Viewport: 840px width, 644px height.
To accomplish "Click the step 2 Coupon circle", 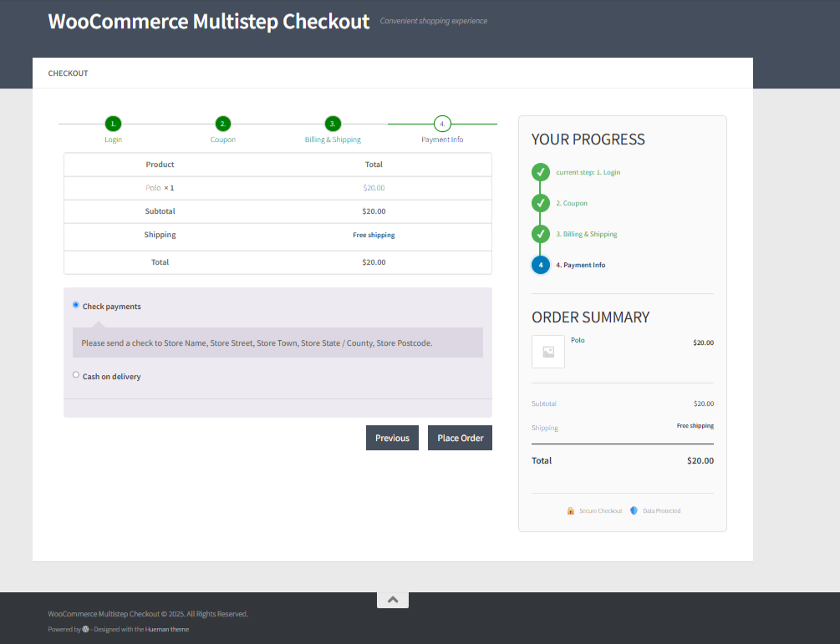I will click(x=222, y=124).
